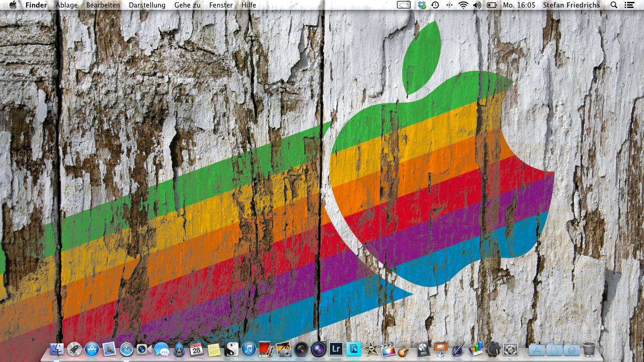Open the Stefan Friedrichs user menu
The height and width of the screenshot is (362, 644).
tap(571, 5)
